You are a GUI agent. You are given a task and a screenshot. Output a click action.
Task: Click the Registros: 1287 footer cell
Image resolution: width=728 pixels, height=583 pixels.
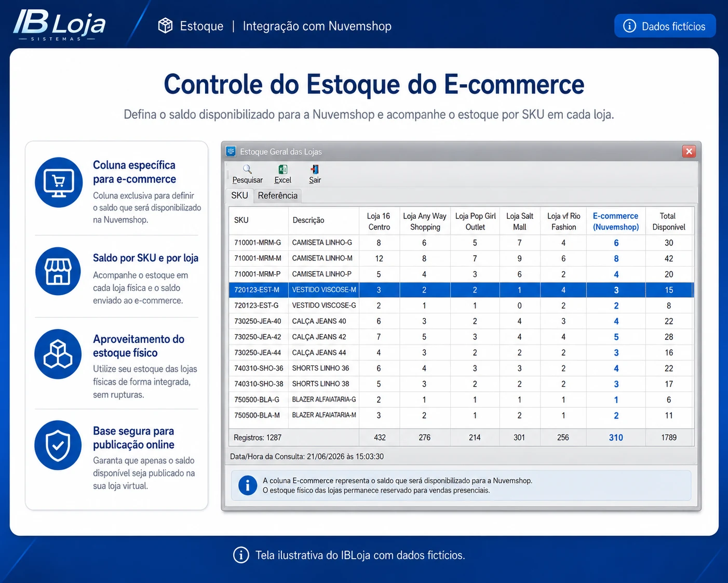[294, 438]
